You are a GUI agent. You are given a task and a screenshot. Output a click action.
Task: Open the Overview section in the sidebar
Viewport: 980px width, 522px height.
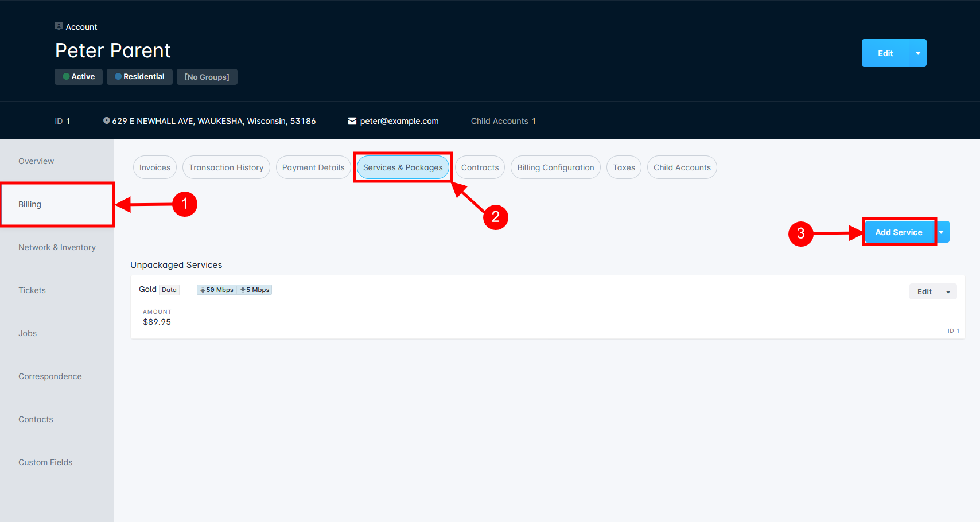click(x=57, y=161)
